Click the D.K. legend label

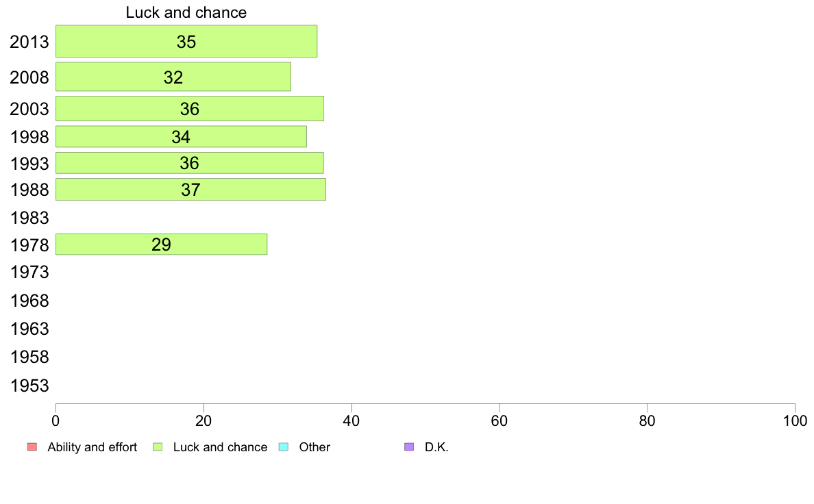436,447
